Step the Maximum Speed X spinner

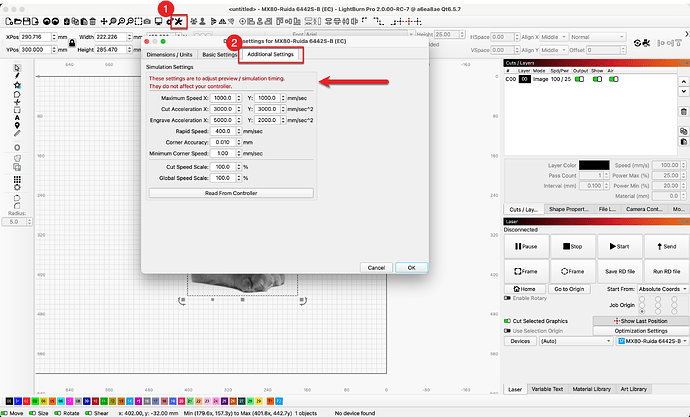click(x=239, y=98)
